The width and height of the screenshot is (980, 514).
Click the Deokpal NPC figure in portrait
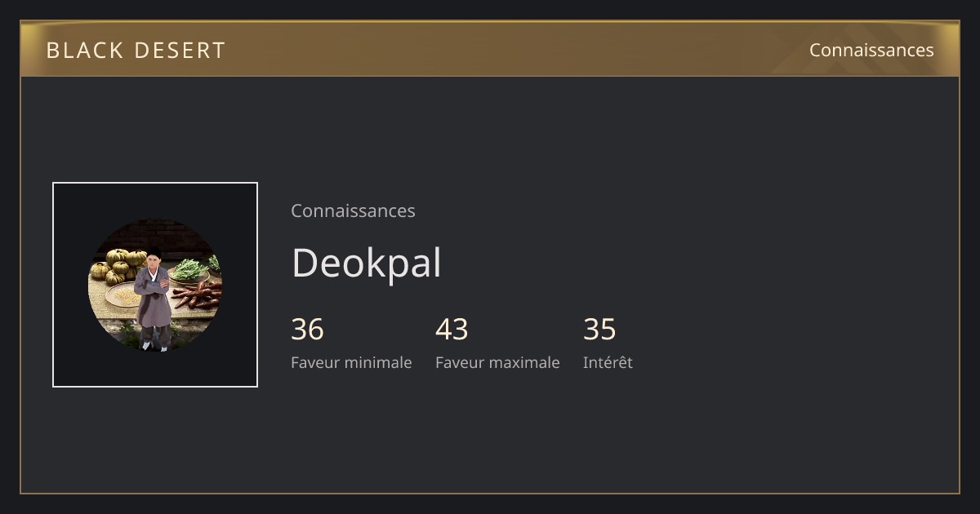tap(153, 299)
